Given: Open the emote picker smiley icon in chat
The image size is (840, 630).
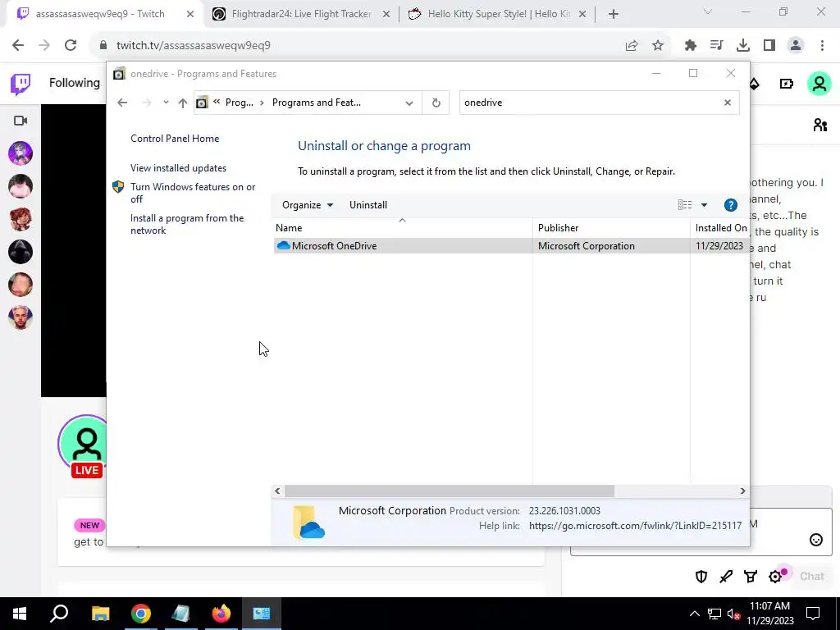Looking at the screenshot, I should point(816,540).
